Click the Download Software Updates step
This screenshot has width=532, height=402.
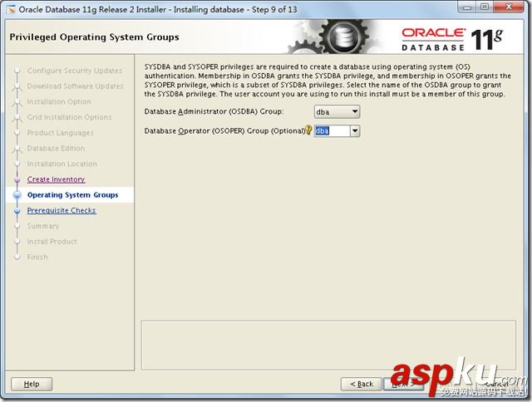[x=76, y=86]
